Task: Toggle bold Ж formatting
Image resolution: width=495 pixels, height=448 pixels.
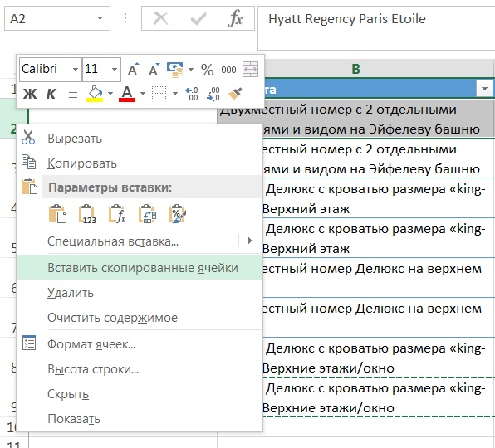Action: [x=30, y=94]
